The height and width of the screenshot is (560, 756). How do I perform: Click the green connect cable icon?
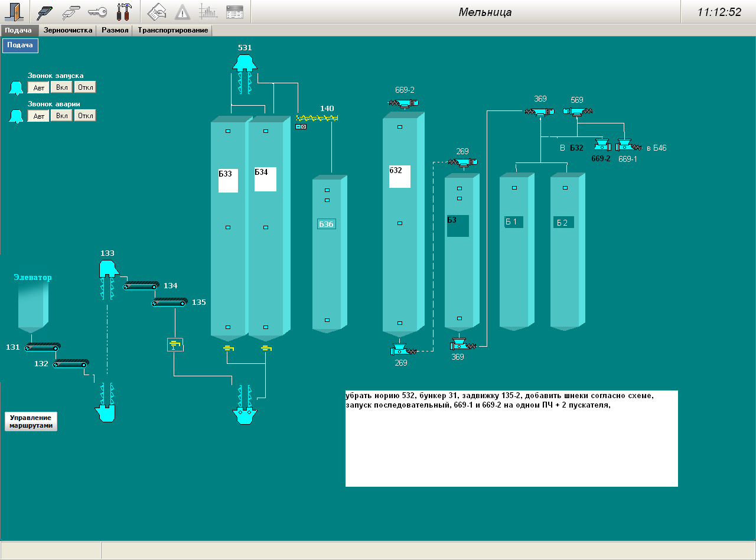click(45, 11)
